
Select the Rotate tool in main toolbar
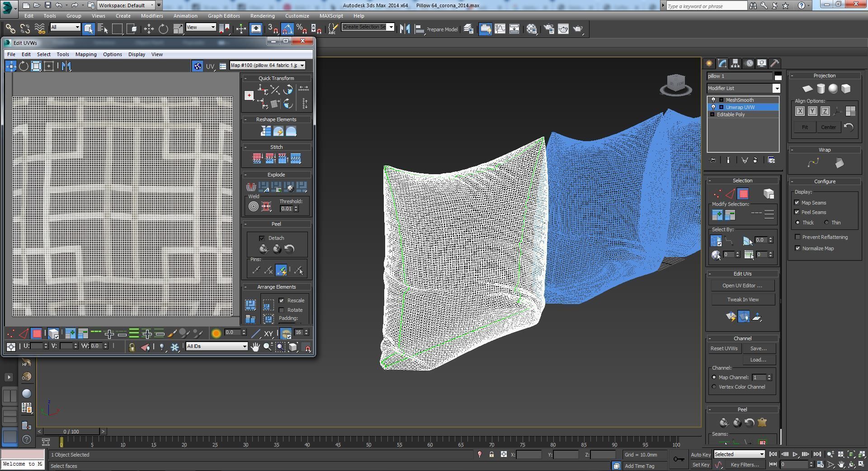pyautogui.click(x=163, y=29)
